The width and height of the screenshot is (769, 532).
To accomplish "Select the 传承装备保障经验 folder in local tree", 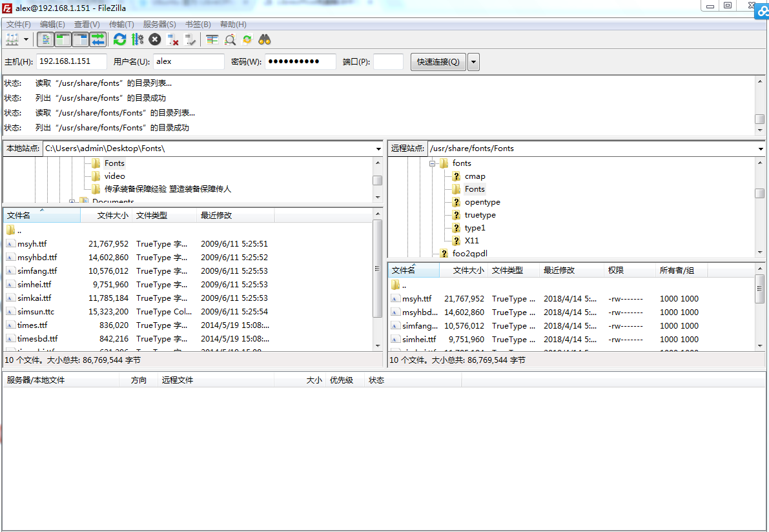I will (167, 189).
